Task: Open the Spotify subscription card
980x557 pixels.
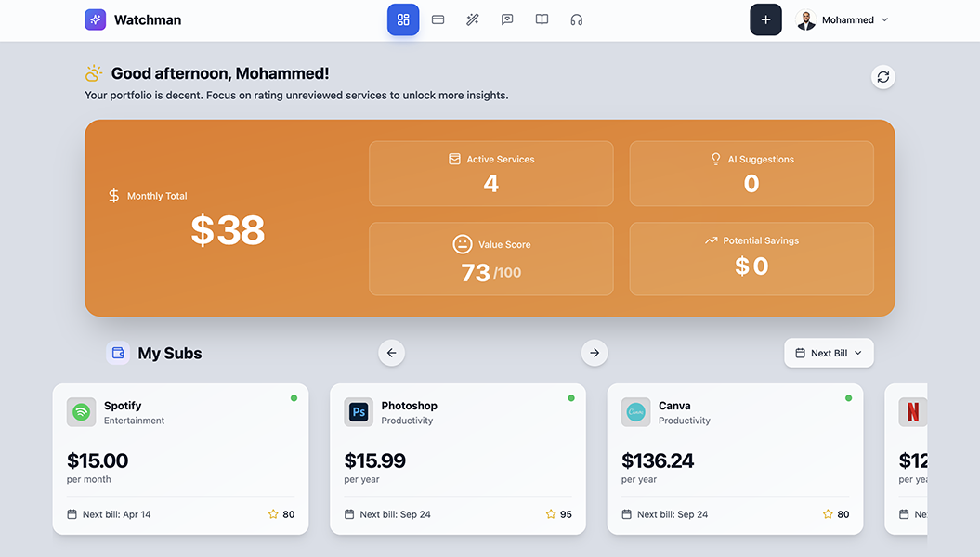Action: pyautogui.click(x=180, y=459)
